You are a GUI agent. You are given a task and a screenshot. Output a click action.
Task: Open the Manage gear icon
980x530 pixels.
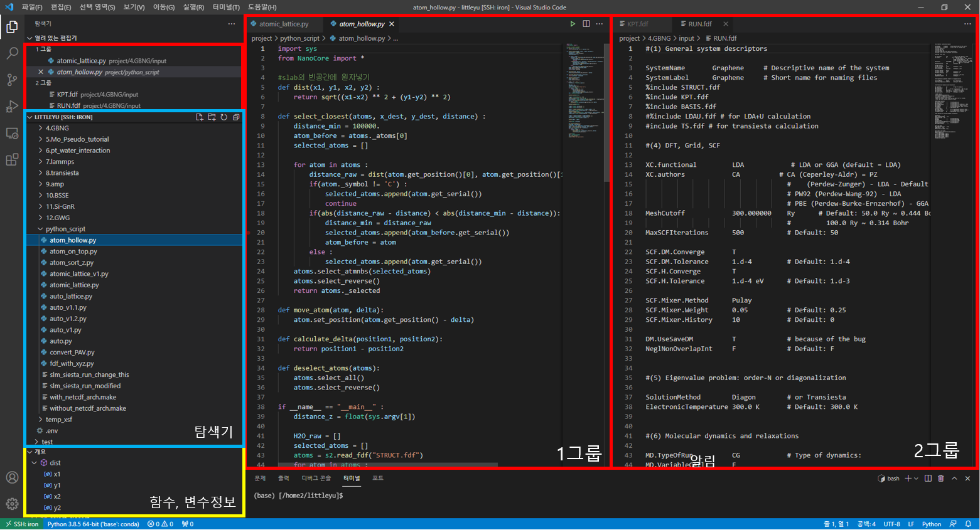[12, 504]
